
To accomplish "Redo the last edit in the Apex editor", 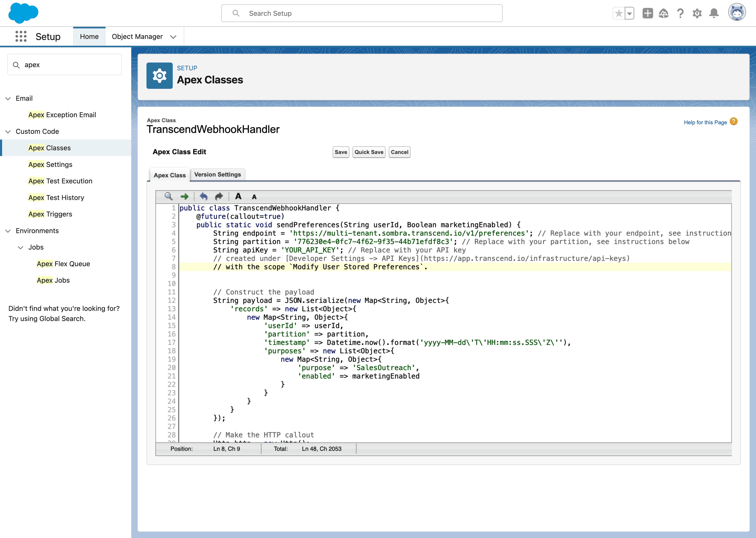I will (219, 196).
